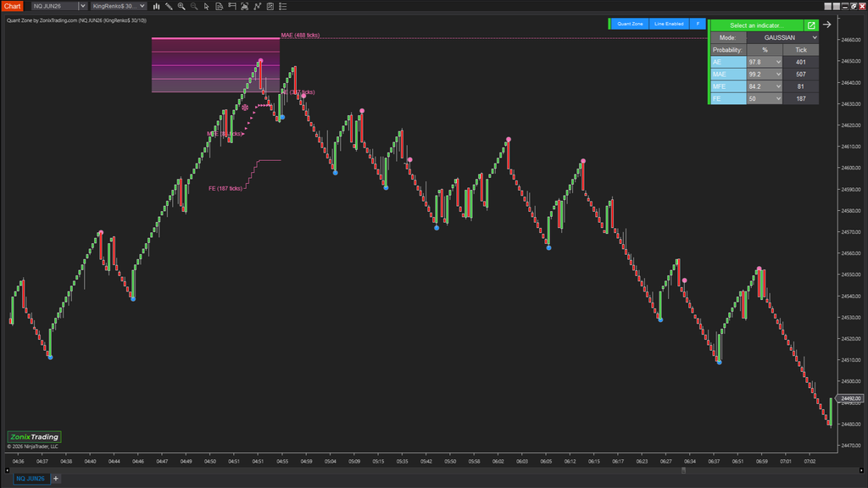The width and height of the screenshot is (868, 488).
Task: Toggle the F button
Action: coord(698,24)
